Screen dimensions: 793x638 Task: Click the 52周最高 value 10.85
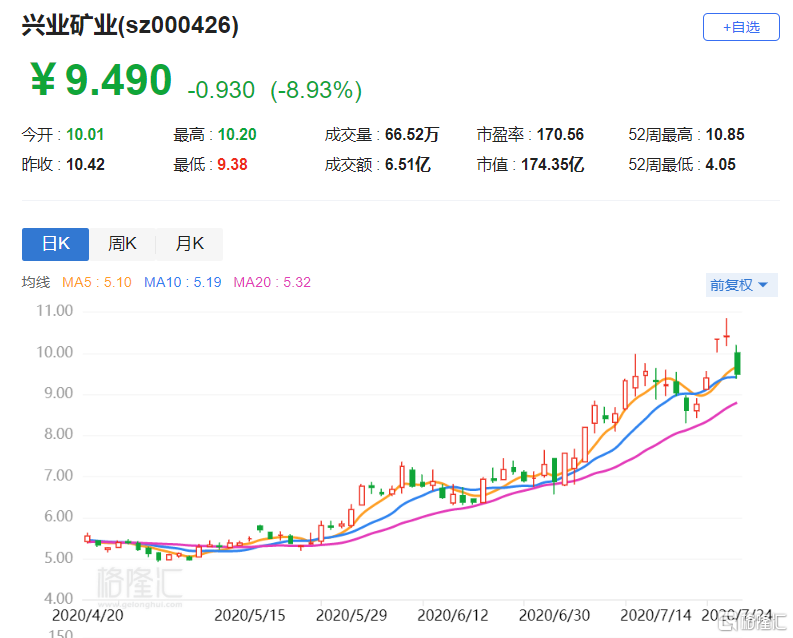click(725, 134)
